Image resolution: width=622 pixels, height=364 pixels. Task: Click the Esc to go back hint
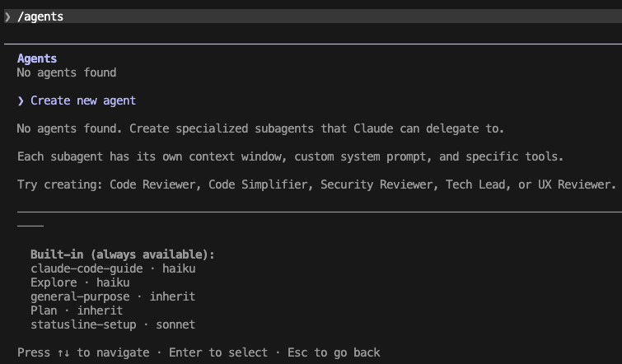coord(334,352)
